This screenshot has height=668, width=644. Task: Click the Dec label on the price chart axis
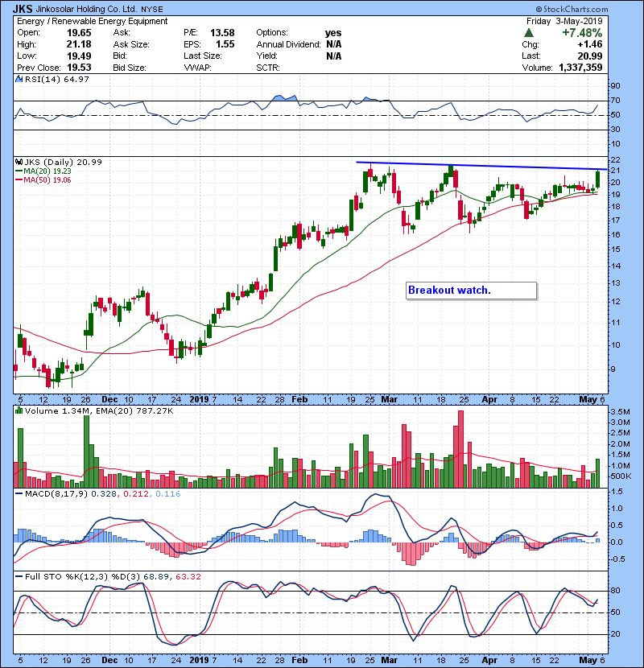click(x=109, y=400)
